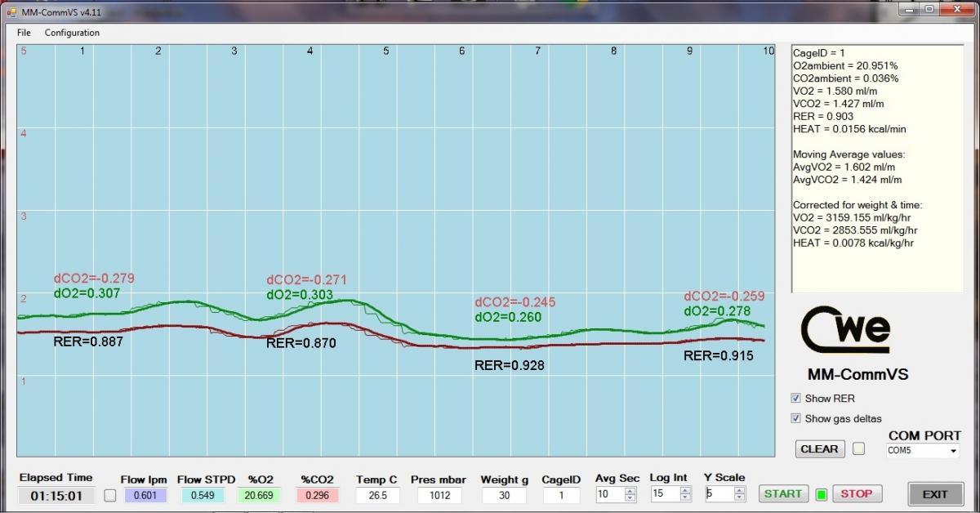This screenshot has height=513, width=980.
Task: Toggle the checkbox beside Flow lpm
Action: point(110,495)
